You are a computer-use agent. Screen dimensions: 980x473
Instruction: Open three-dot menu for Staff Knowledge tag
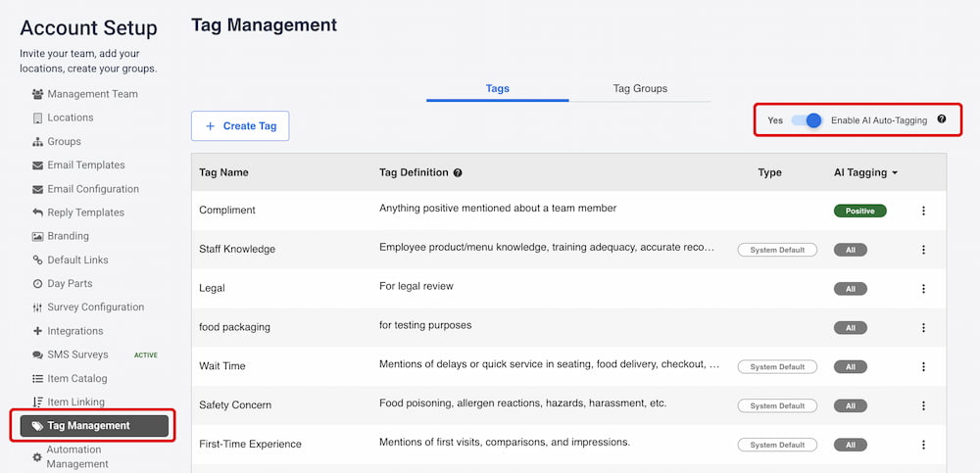(x=924, y=250)
